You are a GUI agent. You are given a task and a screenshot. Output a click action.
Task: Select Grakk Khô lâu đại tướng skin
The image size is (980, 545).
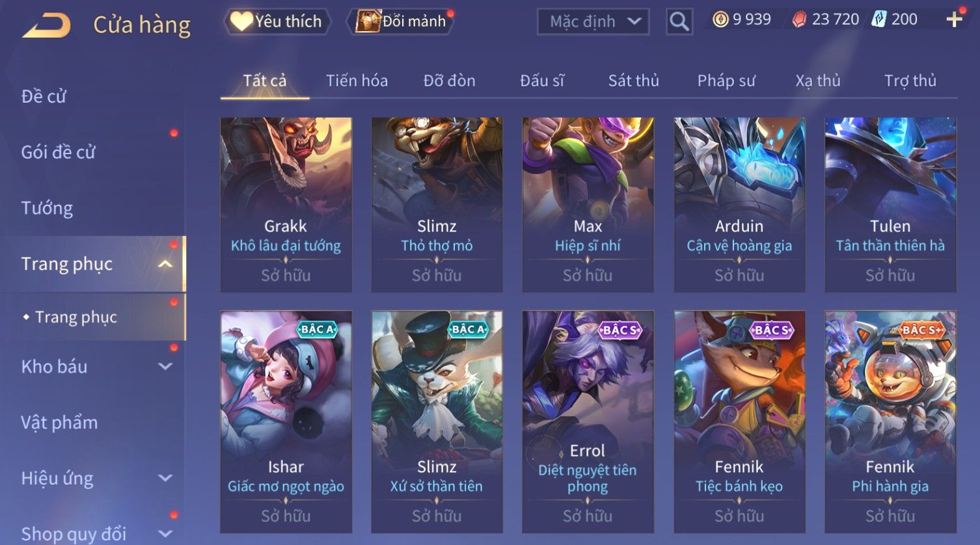[286, 204]
